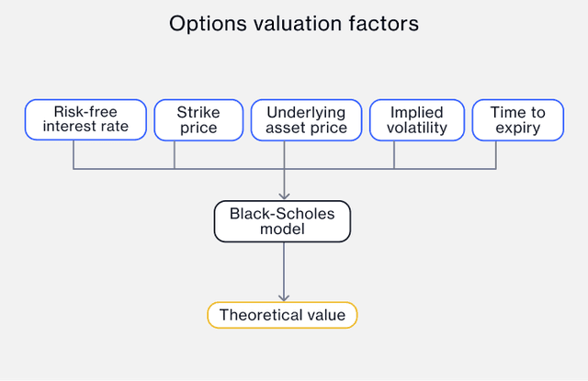The width and height of the screenshot is (588, 381).
Task: Click the Underlying asset price box
Action: point(306,119)
